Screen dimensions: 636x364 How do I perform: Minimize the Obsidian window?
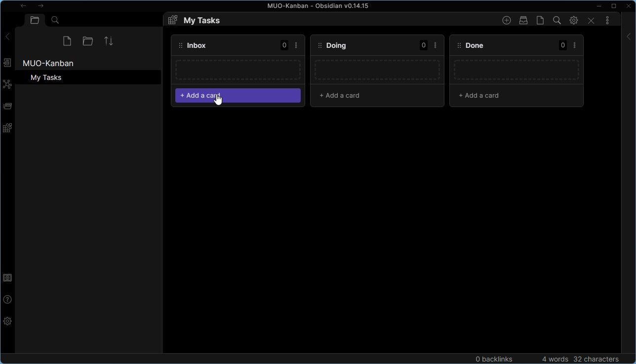599,6
